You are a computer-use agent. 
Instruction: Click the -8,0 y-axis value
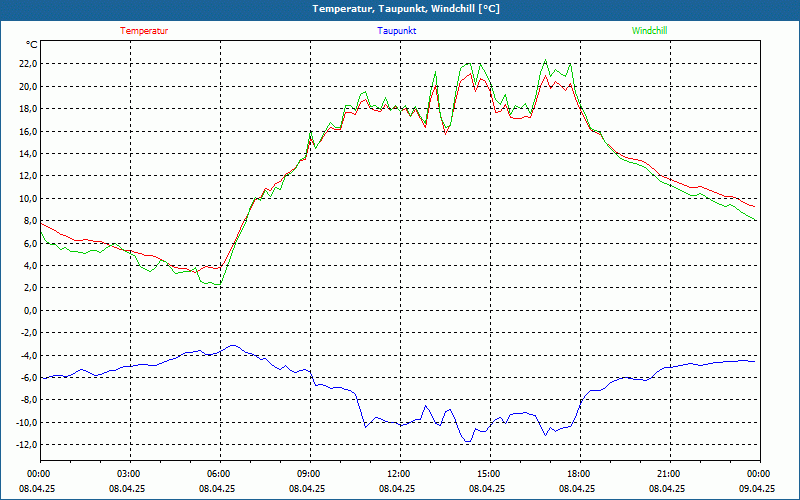(29, 400)
